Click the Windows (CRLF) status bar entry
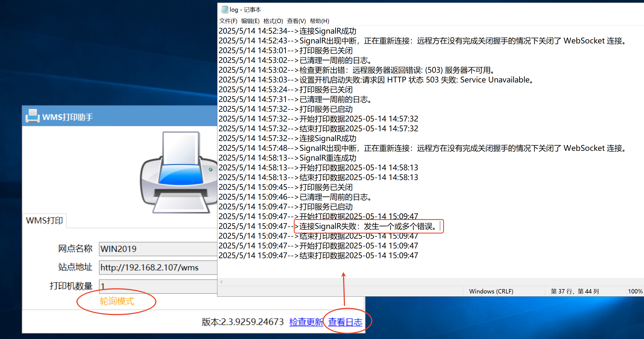Image resolution: width=644 pixels, height=339 pixels. [x=491, y=291]
